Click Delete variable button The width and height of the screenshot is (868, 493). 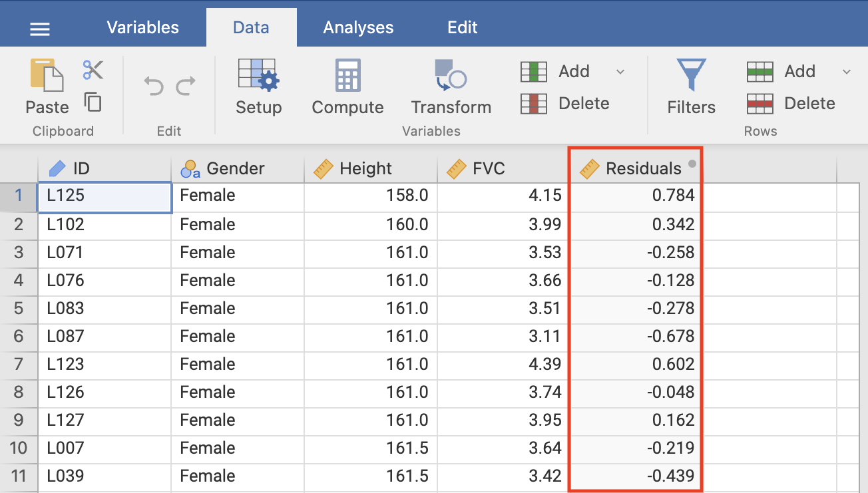click(x=566, y=103)
